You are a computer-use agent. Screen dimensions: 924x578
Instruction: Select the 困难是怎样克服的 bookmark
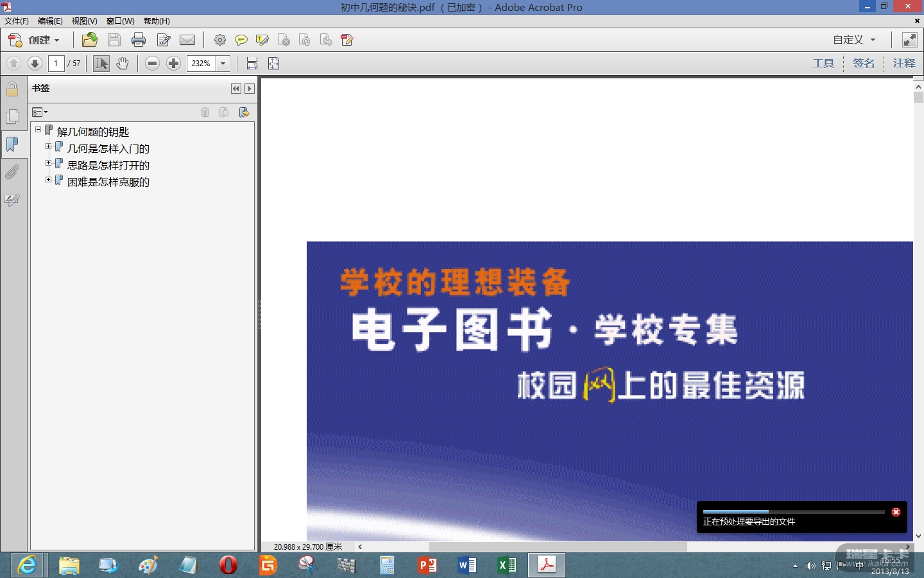(108, 182)
